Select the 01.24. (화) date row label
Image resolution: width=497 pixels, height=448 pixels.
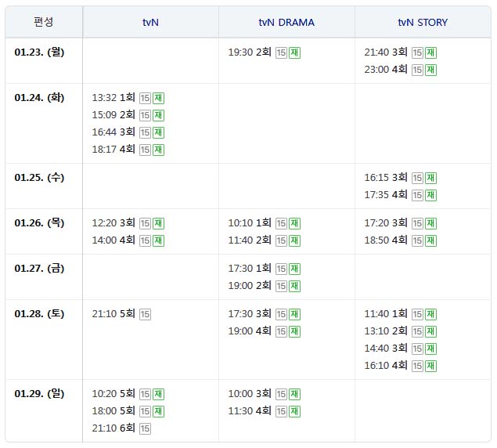(39, 97)
